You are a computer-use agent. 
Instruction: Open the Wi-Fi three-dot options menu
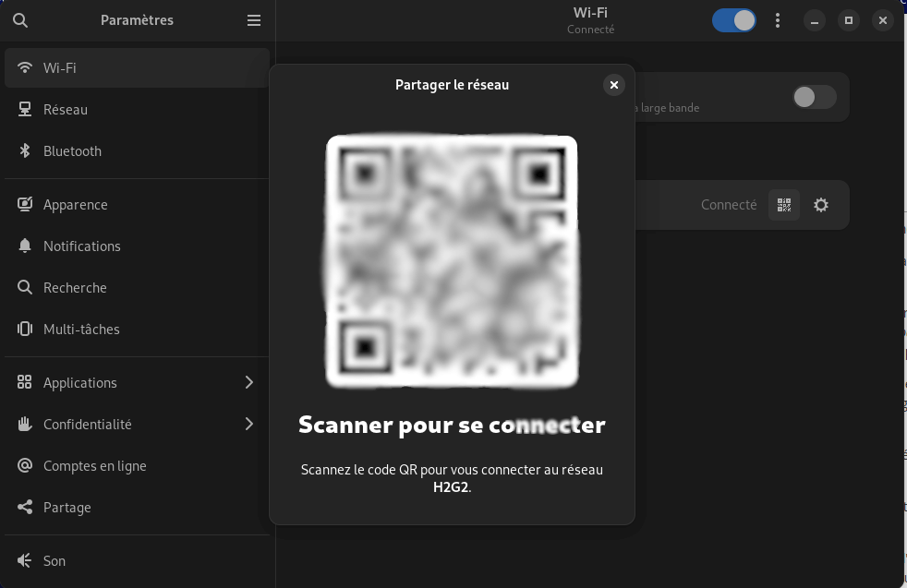coord(778,20)
